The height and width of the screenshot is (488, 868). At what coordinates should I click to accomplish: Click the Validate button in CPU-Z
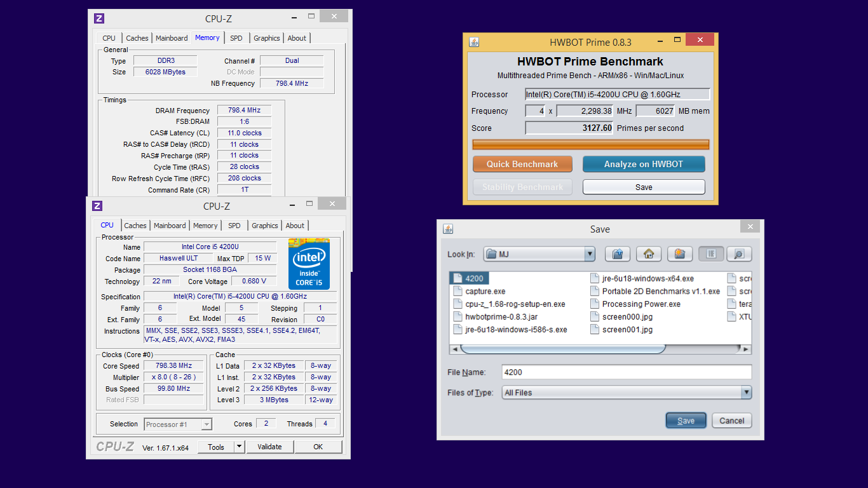[x=269, y=447]
